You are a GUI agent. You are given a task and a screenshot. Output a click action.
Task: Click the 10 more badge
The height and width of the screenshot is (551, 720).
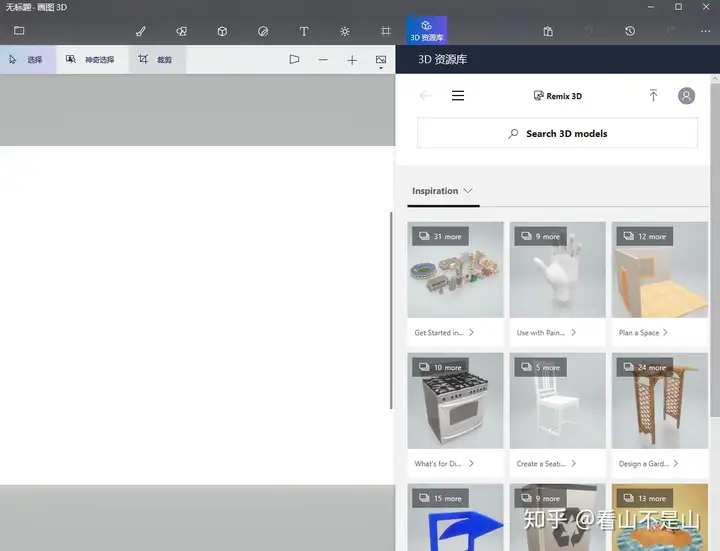tap(440, 367)
